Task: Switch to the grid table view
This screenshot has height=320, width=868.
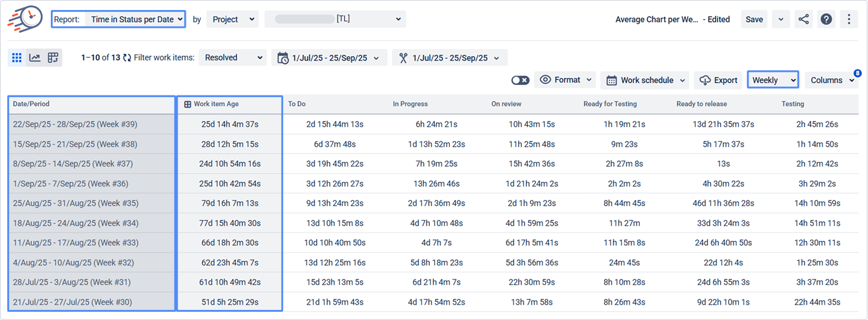Action: [17, 58]
